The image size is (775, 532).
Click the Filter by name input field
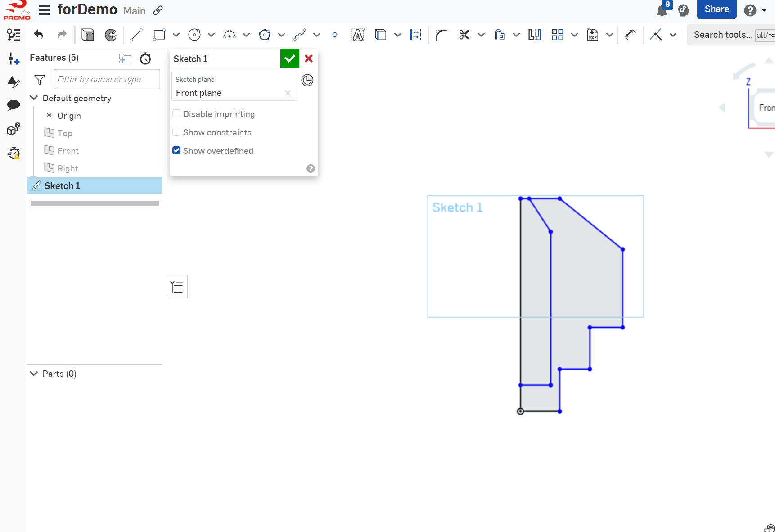(x=107, y=79)
